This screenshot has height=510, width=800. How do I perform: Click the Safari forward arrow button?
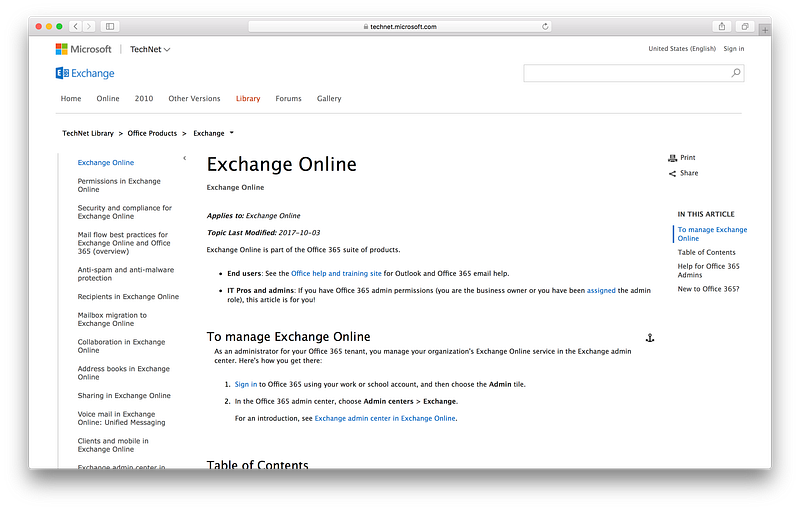click(89, 27)
